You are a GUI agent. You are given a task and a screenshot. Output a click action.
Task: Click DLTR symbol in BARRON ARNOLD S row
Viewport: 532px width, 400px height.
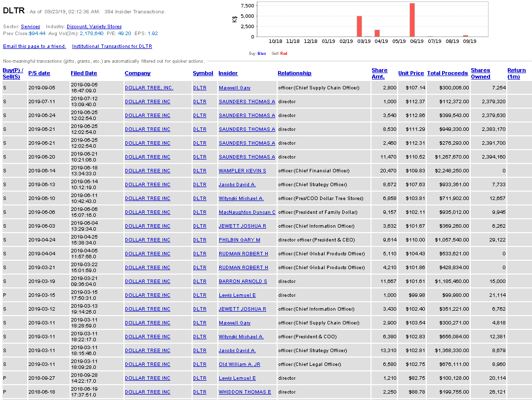click(200, 281)
